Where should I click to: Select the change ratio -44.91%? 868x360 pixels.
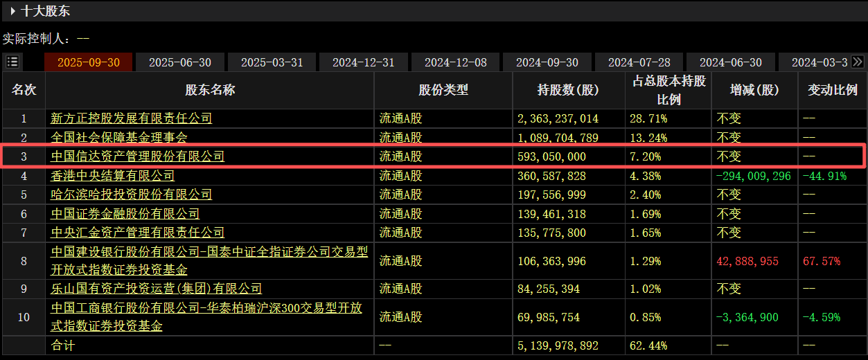coord(824,176)
